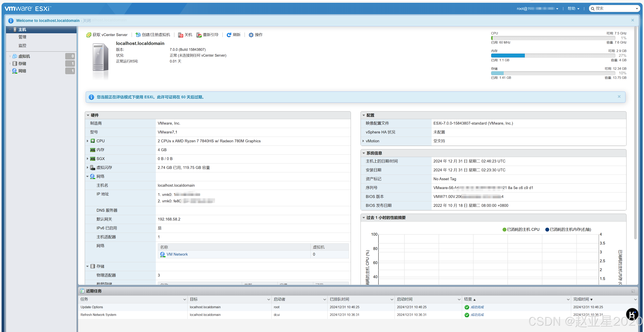This screenshot has width=644, height=332.
Task: Collapse the 系统信息 panel
Action: [364, 153]
